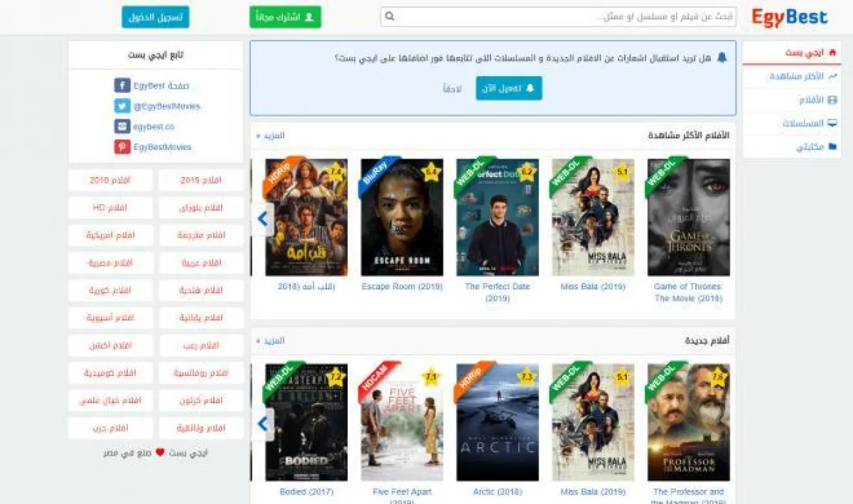Open the EgyBestMovies Pinterest icon
The height and width of the screenshot is (504, 853).
tap(122, 147)
